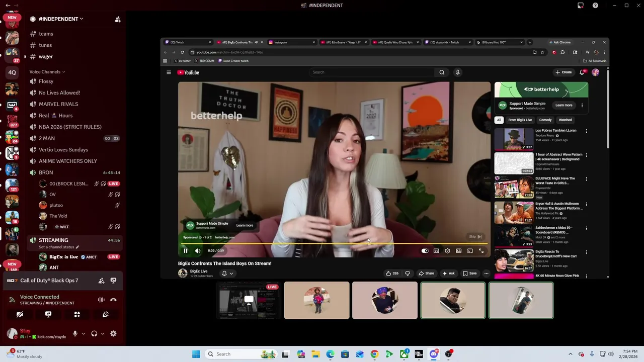Go to YouTube home via logo
This screenshot has height=362, width=644.
[x=188, y=72]
